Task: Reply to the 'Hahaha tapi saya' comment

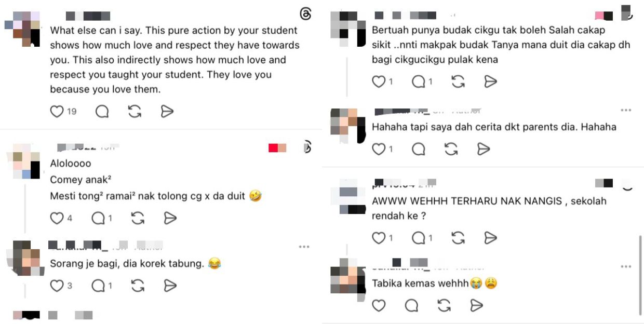Action: pyautogui.click(x=419, y=150)
